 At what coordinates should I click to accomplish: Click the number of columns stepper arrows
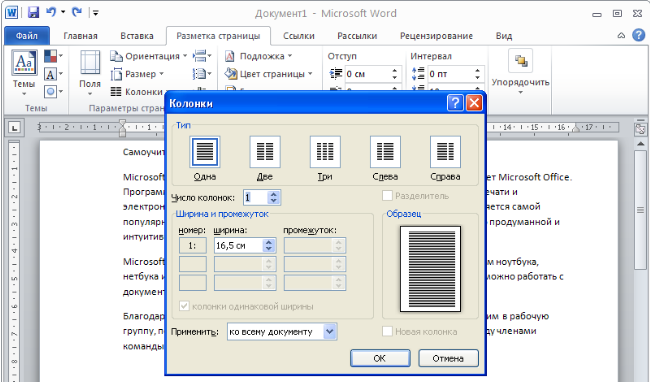[273, 197]
